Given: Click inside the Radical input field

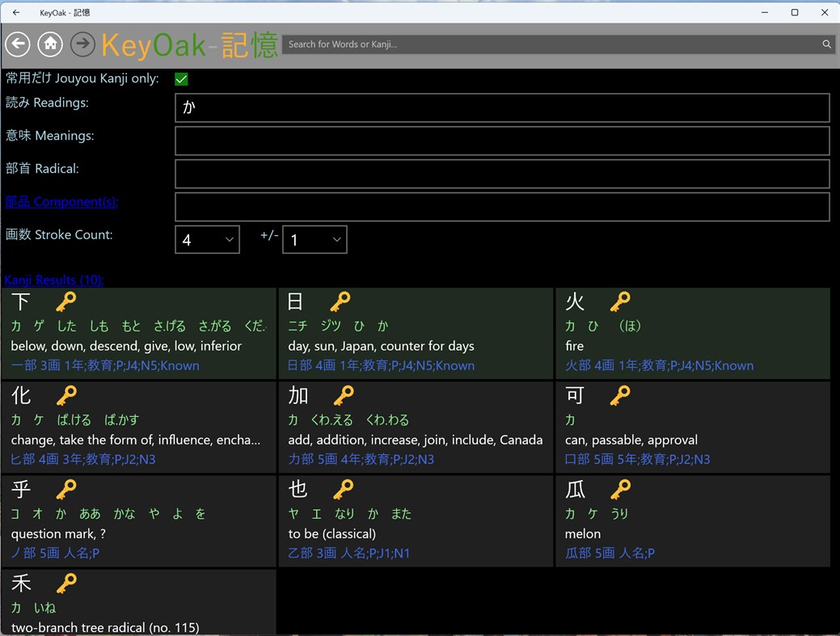Looking at the screenshot, I should [501, 174].
